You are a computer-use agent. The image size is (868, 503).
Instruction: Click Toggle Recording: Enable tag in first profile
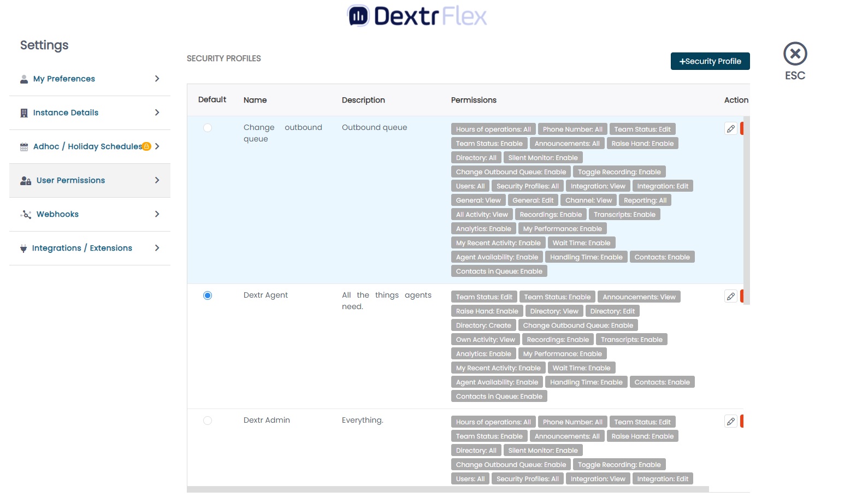619,172
